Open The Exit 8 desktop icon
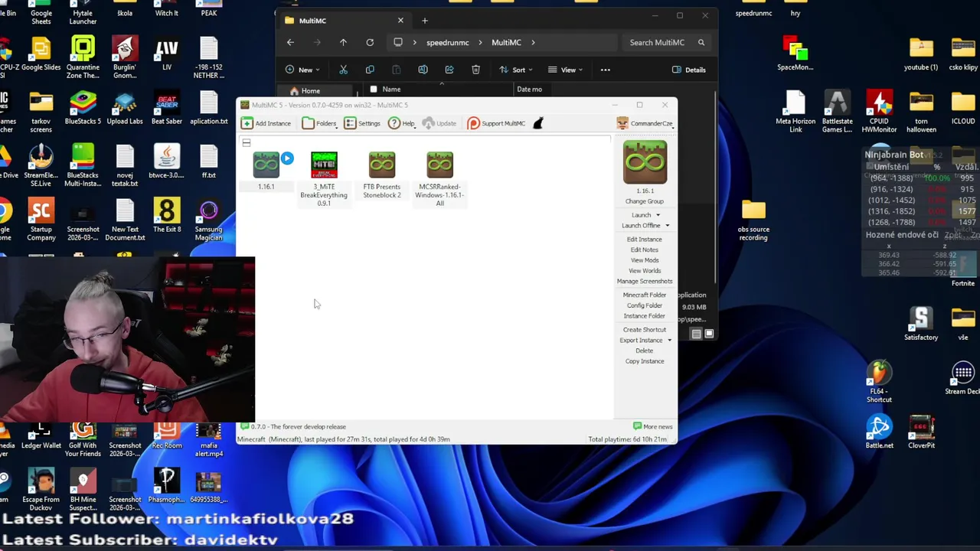The width and height of the screenshot is (980, 551). pyautogui.click(x=166, y=215)
